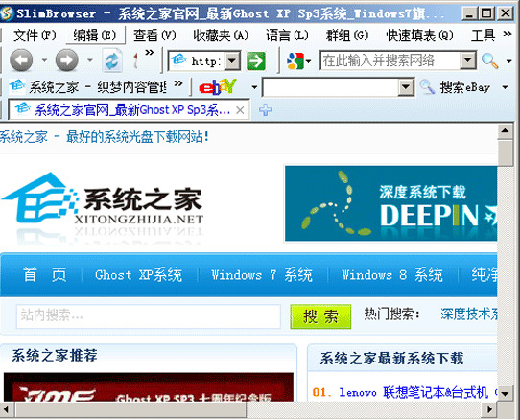Expand the menu bar overflow chevron
The height and width of the screenshot is (420, 520).
pos(508,34)
